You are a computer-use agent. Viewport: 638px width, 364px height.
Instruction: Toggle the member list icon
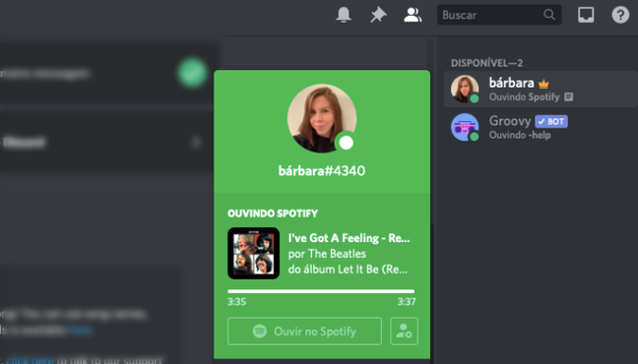(x=413, y=15)
